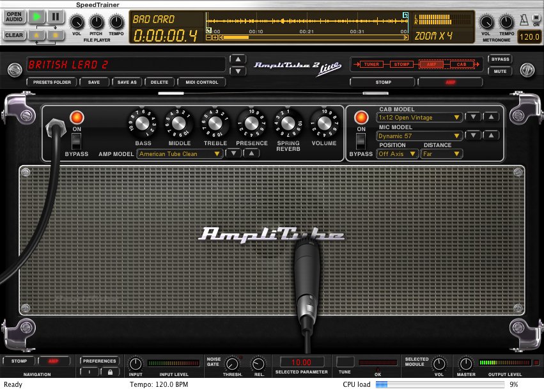Viewport: 544px width, 392px height.
Task: Toggle the lock icon button
Action: point(110,372)
